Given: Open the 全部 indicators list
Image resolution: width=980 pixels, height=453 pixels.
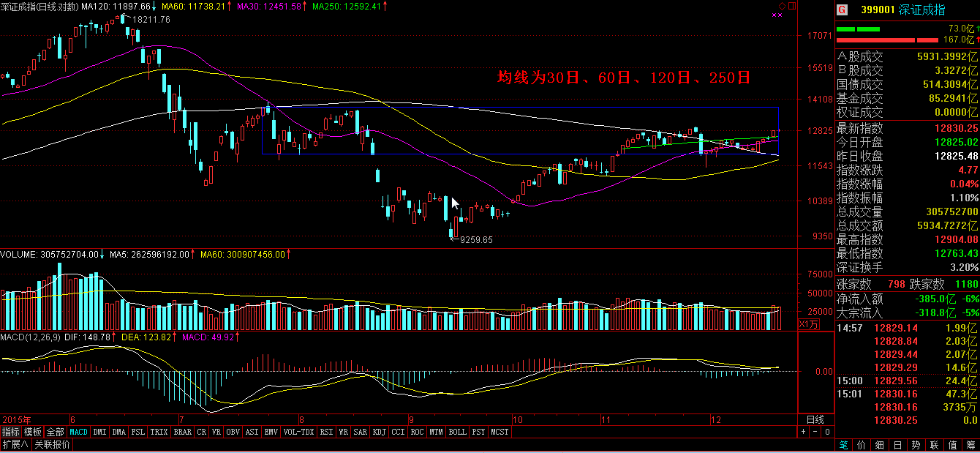Looking at the screenshot, I should click(x=56, y=433).
